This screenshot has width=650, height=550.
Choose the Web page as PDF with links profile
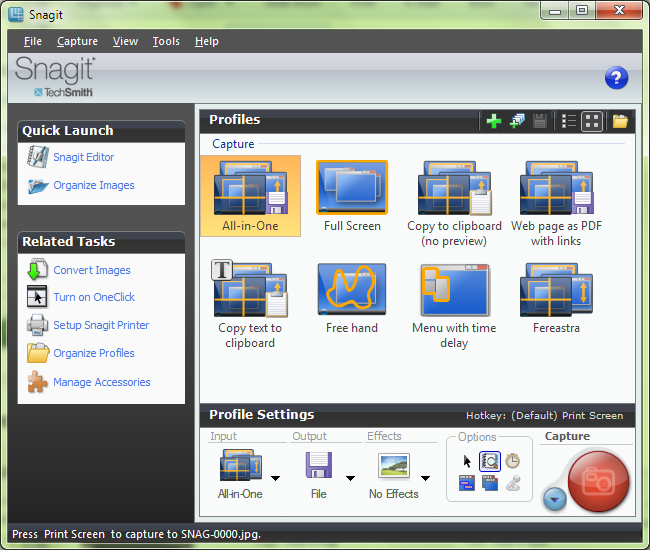click(x=556, y=204)
